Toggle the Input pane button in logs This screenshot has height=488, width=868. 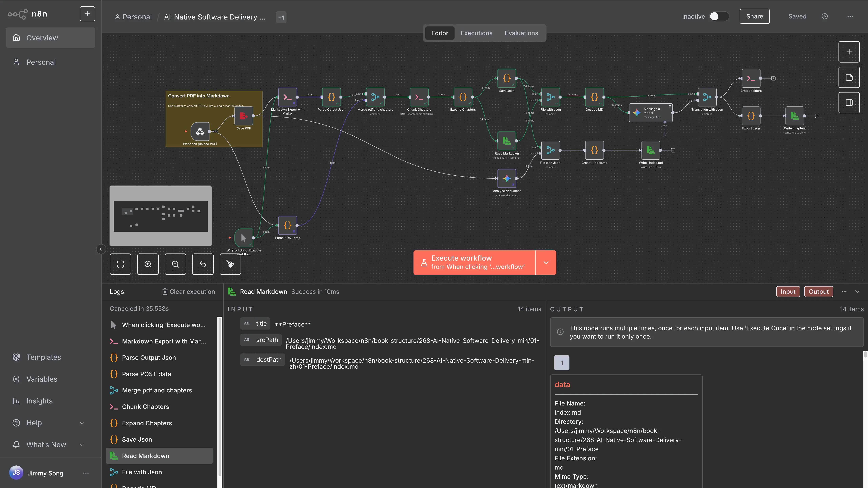click(788, 292)
